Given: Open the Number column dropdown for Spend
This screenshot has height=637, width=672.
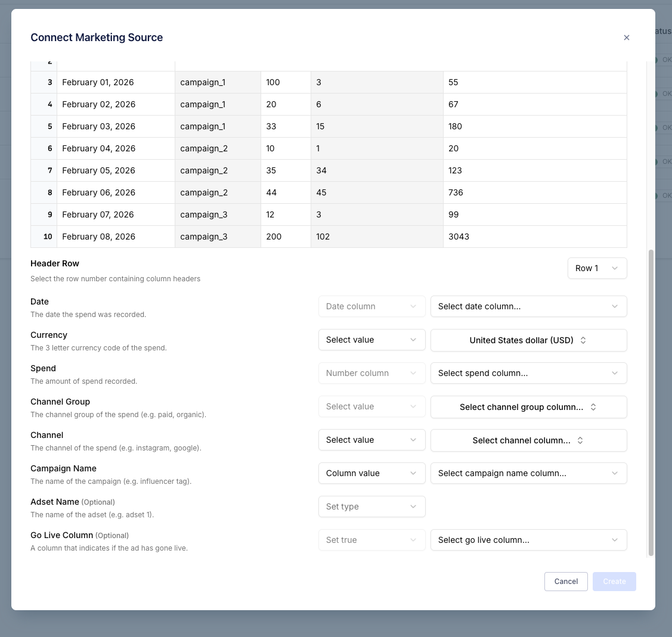Looking at the screenshot, I should (x=371, y=373).
